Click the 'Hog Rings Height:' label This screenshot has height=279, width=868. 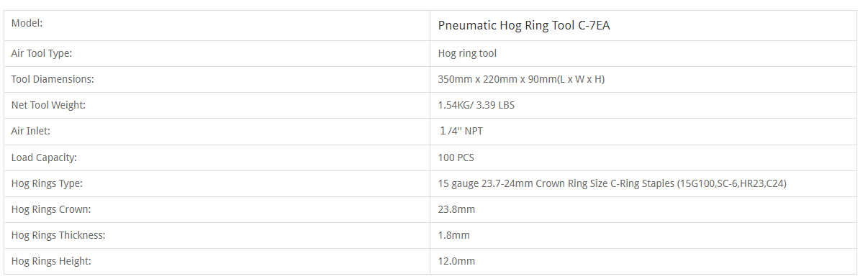pos(51,261)
